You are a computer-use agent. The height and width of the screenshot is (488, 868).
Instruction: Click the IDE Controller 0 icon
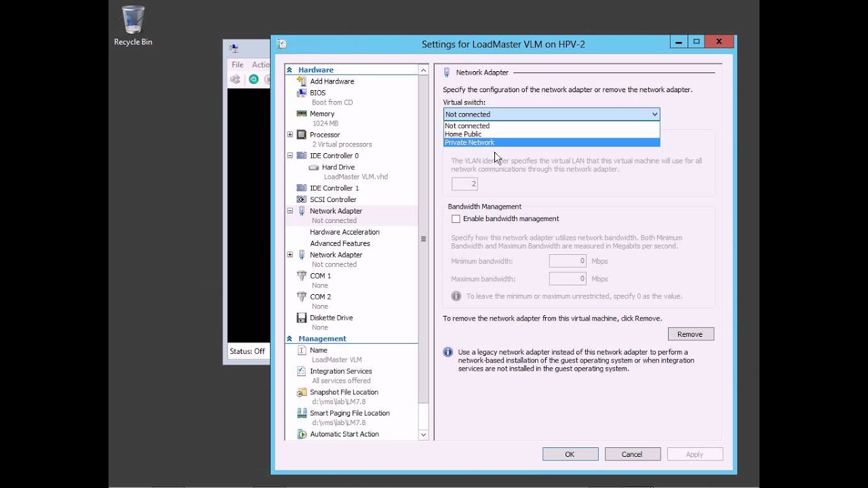tap(302, 156)
